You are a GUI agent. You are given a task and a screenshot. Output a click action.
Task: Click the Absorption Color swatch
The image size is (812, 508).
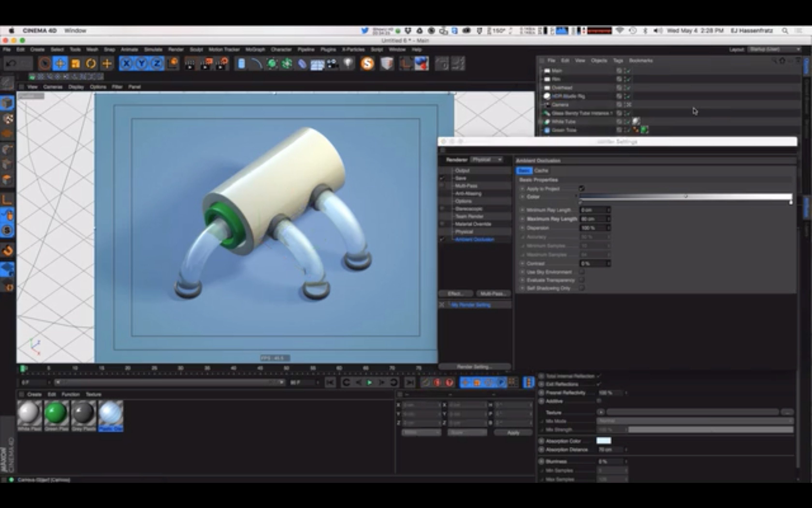[x=604, y=441]
